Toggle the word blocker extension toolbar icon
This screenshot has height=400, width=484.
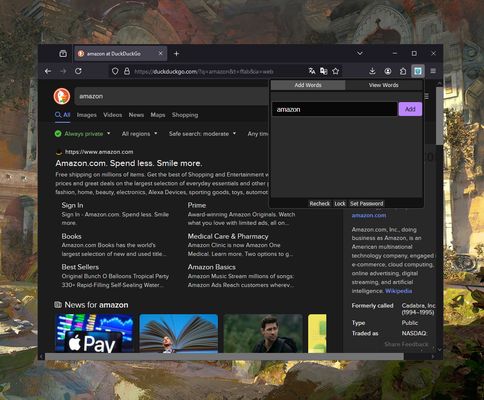pos(418,71)
